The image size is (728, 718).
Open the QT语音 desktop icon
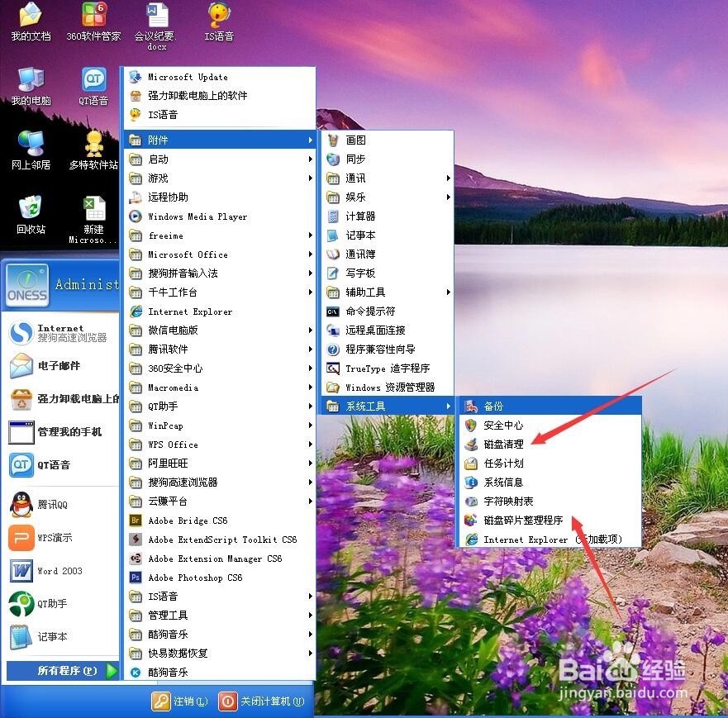[93, 87]
